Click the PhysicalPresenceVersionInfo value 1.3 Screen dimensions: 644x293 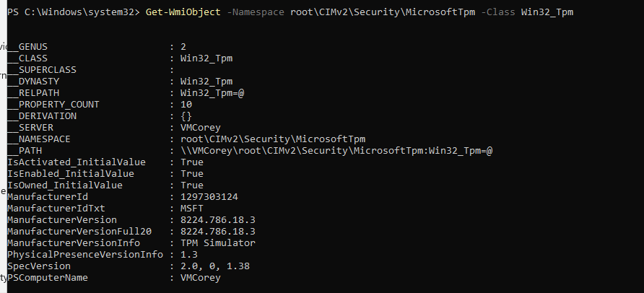point(189,255)
